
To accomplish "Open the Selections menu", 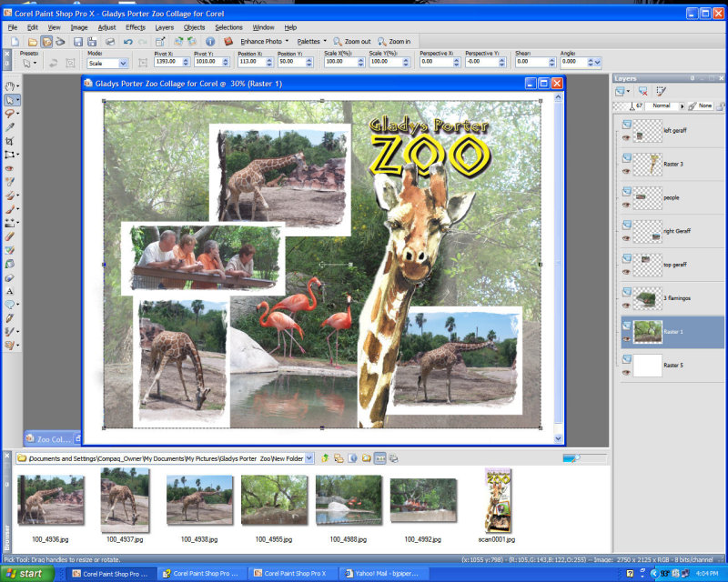I will coord(228,27).
